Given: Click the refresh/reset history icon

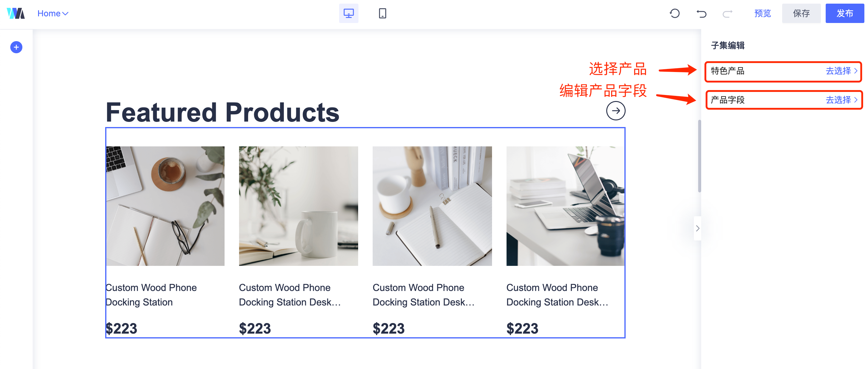Looking at the screenshot, I should (675, 14).
